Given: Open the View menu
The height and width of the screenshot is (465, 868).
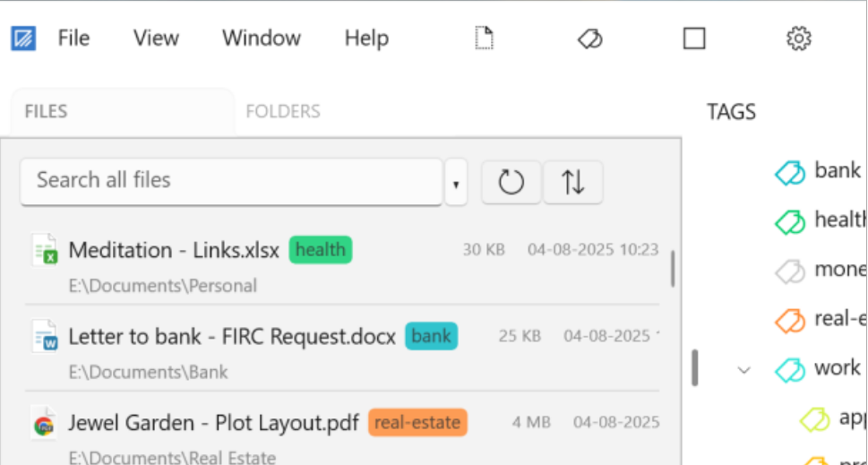Looking at the screenshot, I should (156, 39).
